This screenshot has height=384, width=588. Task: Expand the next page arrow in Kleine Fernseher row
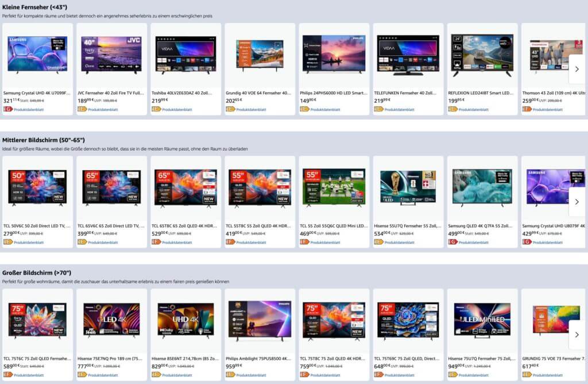pos(577,68)
